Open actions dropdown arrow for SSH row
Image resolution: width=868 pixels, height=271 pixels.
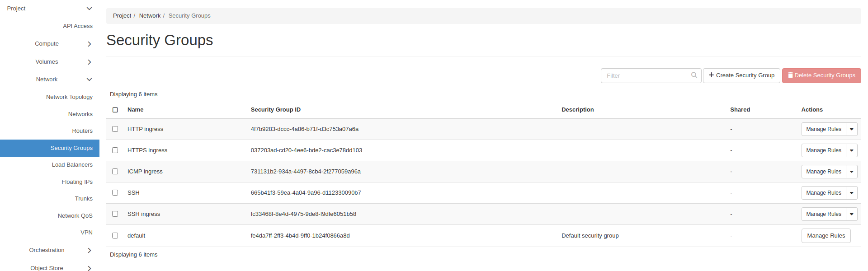(852, 193)
